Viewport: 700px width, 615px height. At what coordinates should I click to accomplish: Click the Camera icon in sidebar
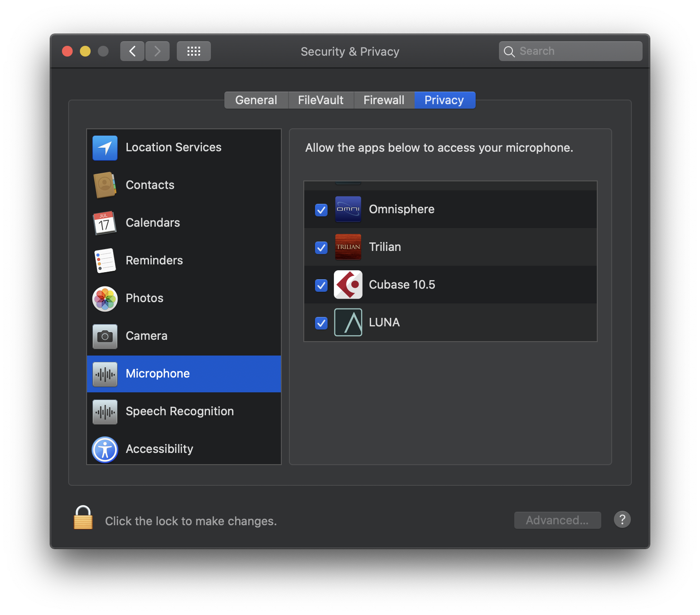[x=105, y=336]
